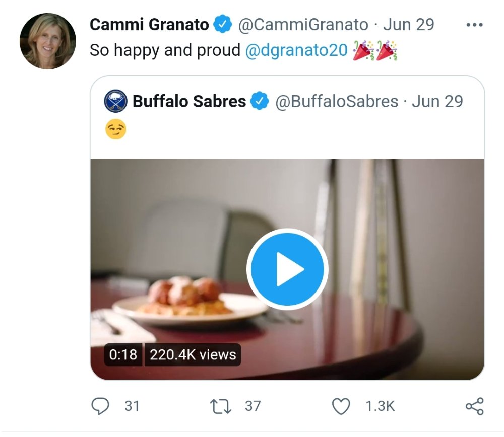Click the Cammi Granato display name
Viewport: 504px width, 437px height.
pyautogui.click(x=149, y=25)
